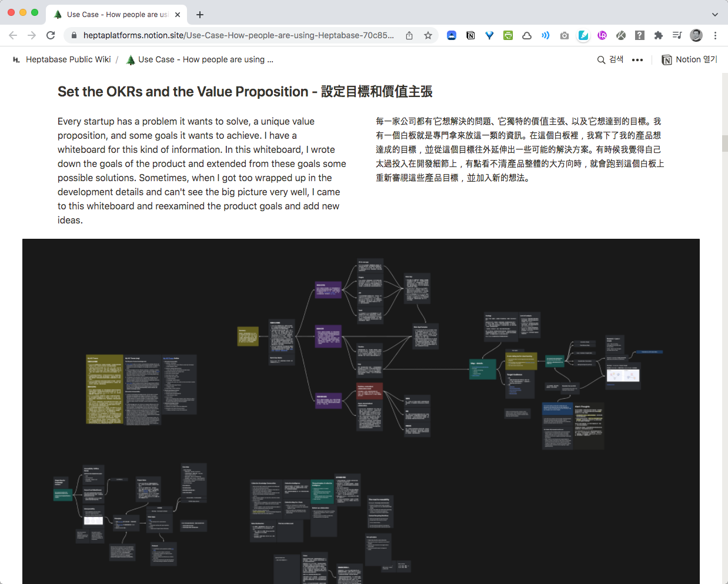This screenshot has height=584, width=728.
Task: Open Notion's three-dot page options
Action: pyautogui.click(x=637, y=59)
